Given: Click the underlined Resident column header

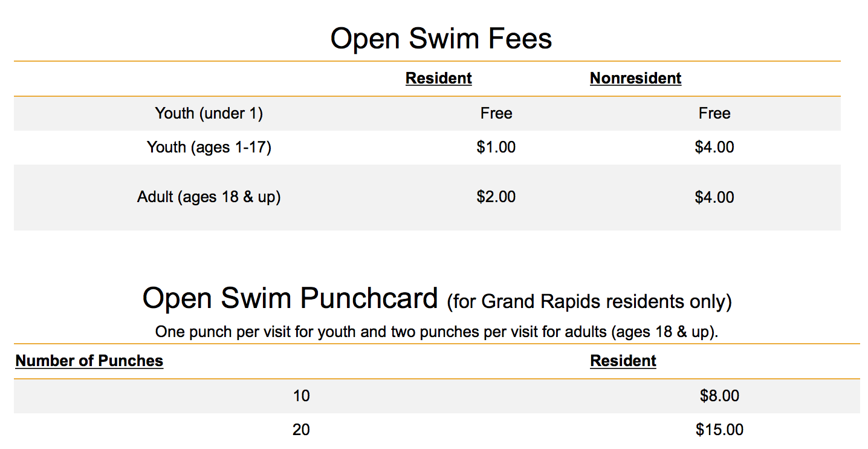Looking at the screenshot, I should (x=438, y=78).
